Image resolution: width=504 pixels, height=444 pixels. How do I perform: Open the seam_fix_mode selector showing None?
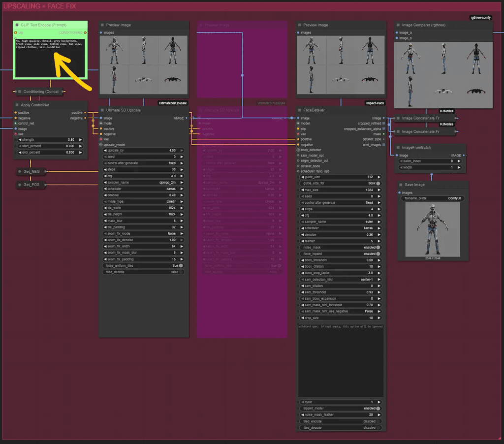tap(143, 233)
